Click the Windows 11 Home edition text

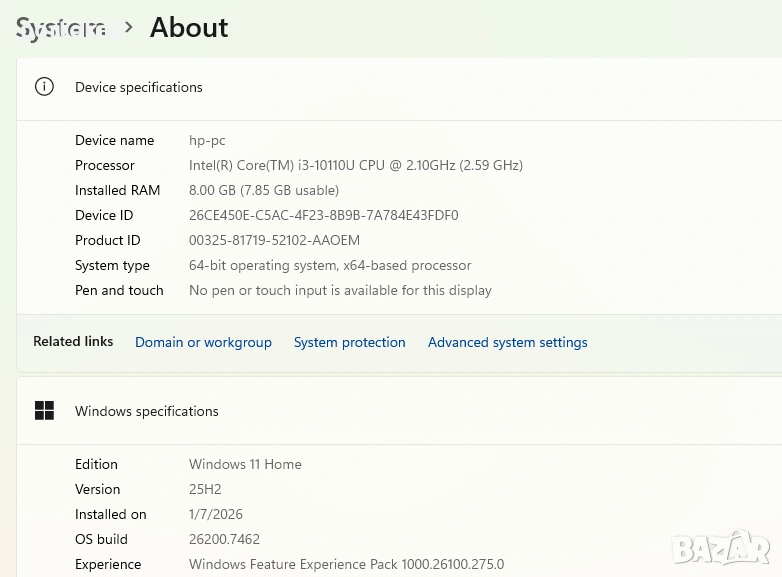[245, 464]
